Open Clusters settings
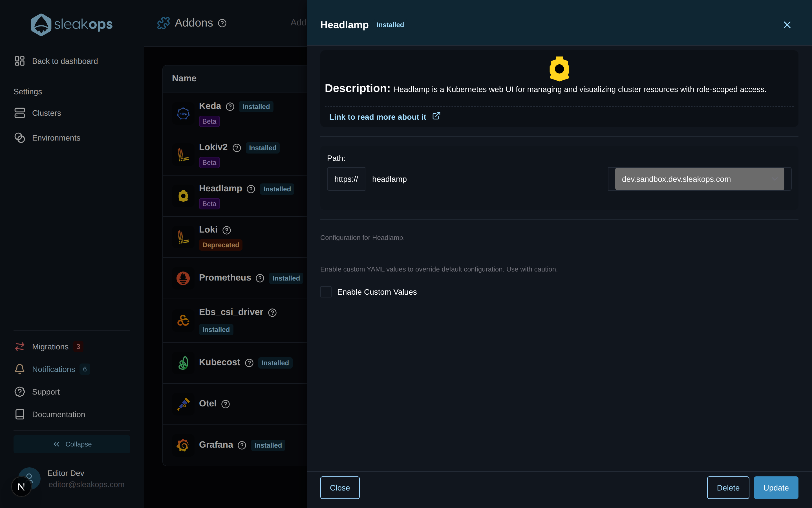 (x=37, y=113)
